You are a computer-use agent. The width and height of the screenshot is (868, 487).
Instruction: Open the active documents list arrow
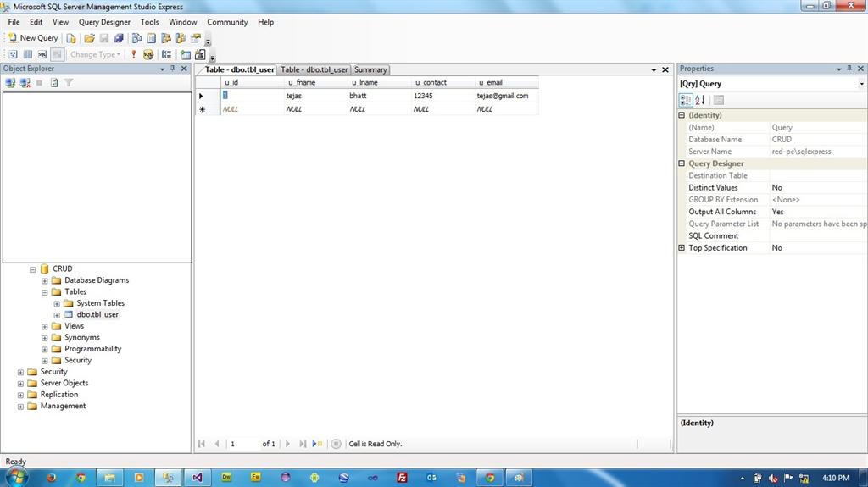tap(654, 69)
